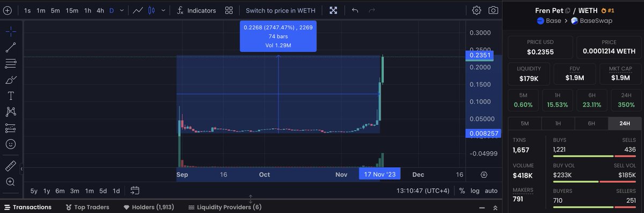The image size is (644, 213).
Task: Set chart range to 6m
Action: 60,190
